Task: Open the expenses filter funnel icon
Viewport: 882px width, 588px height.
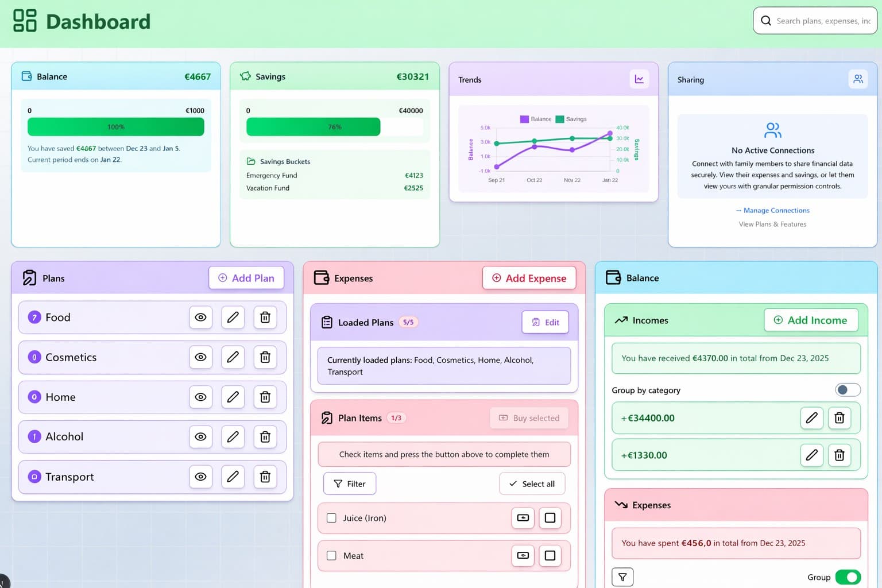Action: click(622, 577)
